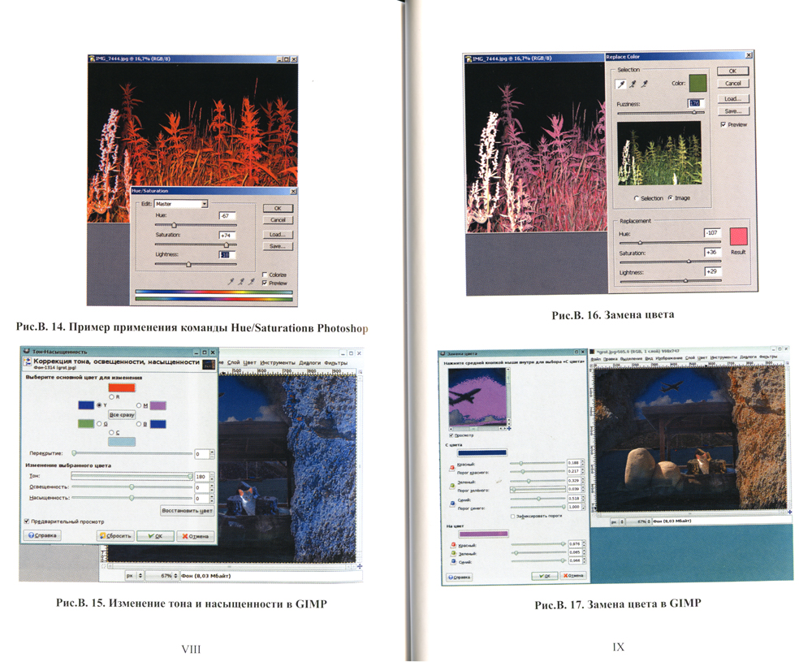Open the Слой menu in left GIMP window
This screenshot has width=812, height=662.
click(x=233, y=362)
